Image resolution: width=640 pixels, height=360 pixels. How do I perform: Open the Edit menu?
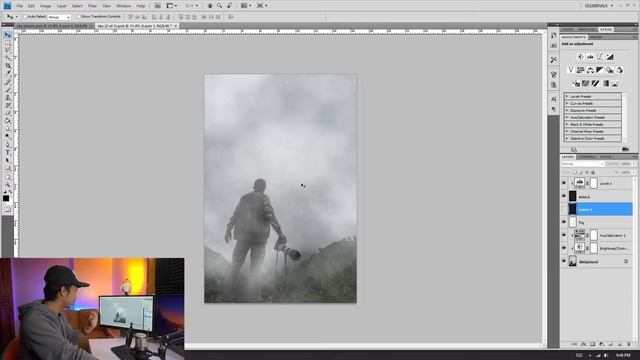tap(31, 6)
